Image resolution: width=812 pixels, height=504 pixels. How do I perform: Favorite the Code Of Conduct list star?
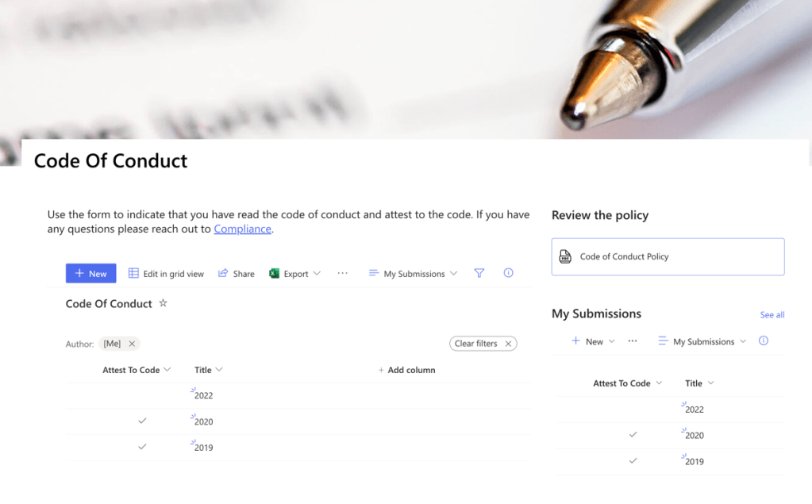tap(164, 303)
